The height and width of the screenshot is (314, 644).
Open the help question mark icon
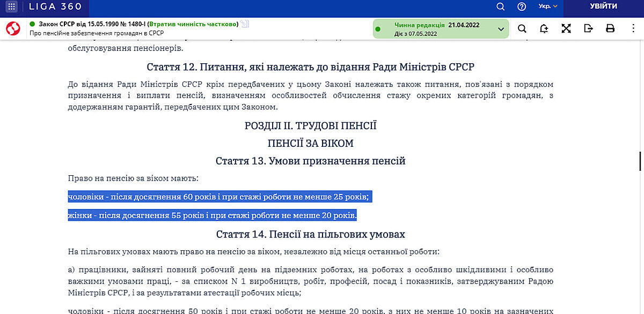(x=522, y=7)
